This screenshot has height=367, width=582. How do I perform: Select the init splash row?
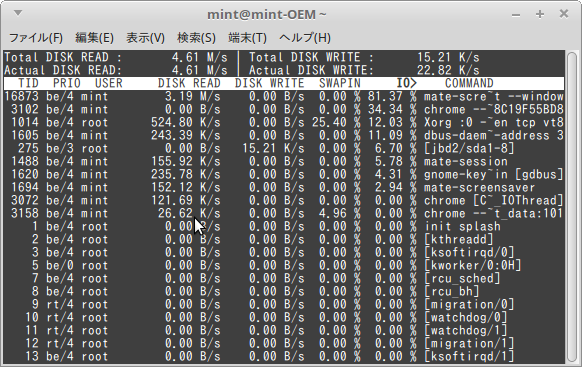[x=284, y=226]
